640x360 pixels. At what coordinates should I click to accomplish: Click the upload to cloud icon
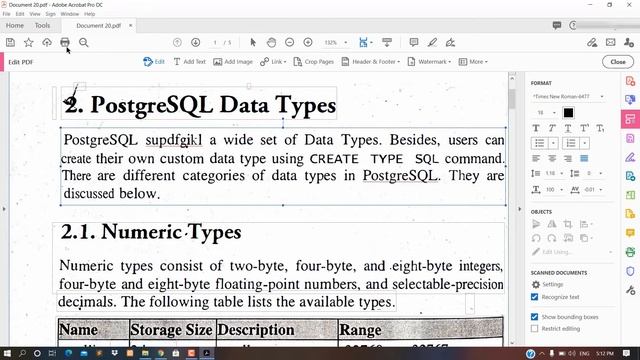(x=47, y=42)
